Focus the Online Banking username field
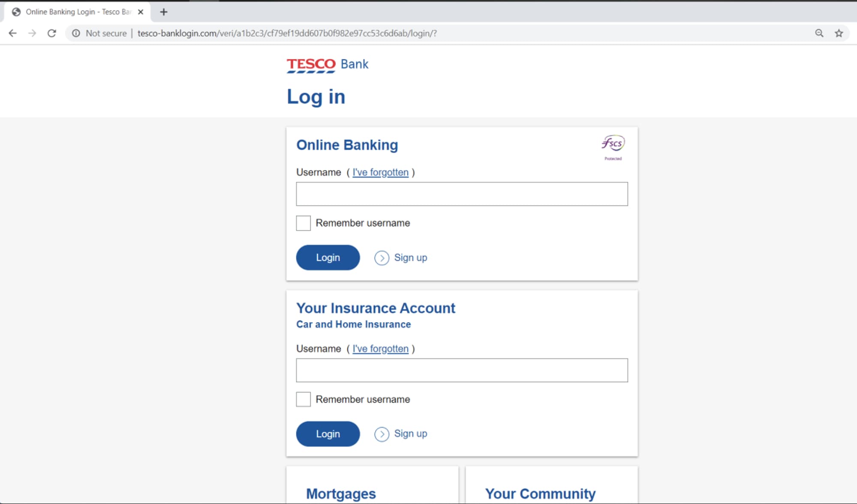 (462, 194)
